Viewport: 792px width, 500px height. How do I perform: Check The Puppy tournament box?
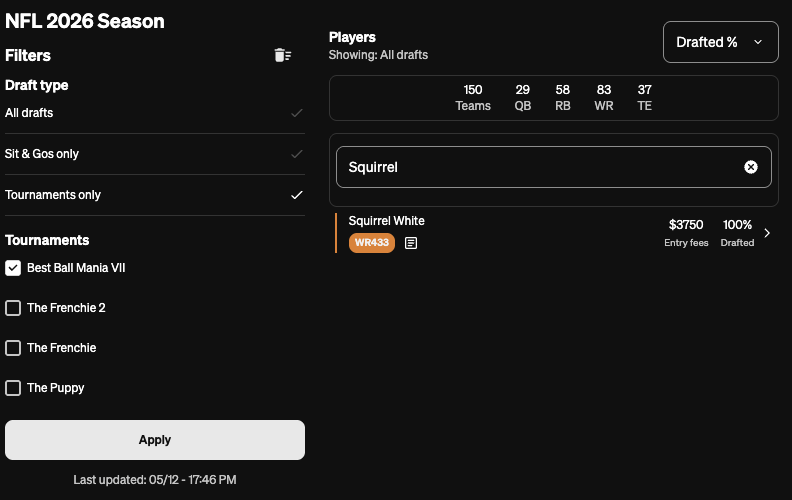coord(13,388)
